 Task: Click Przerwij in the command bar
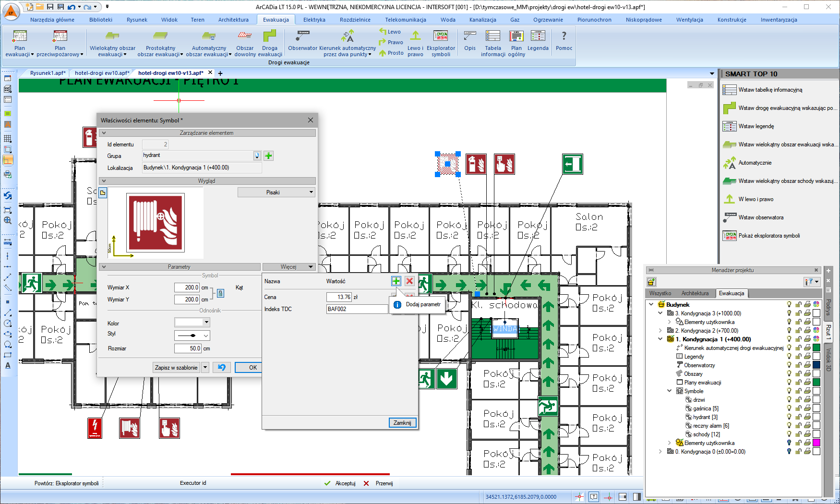[378, 483]
